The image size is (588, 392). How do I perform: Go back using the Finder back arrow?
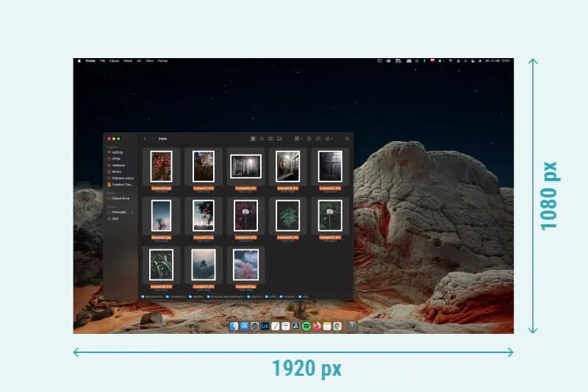tap(145, 138)
